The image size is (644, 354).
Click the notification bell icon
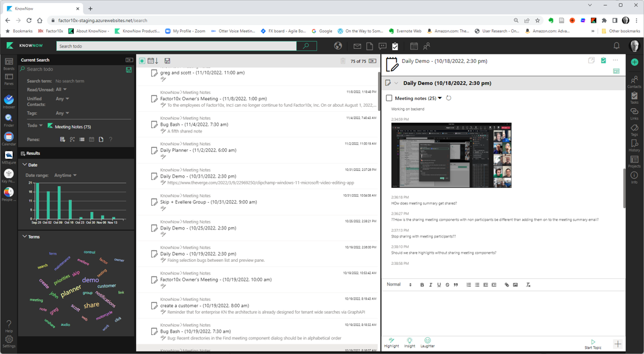(616, 46)
